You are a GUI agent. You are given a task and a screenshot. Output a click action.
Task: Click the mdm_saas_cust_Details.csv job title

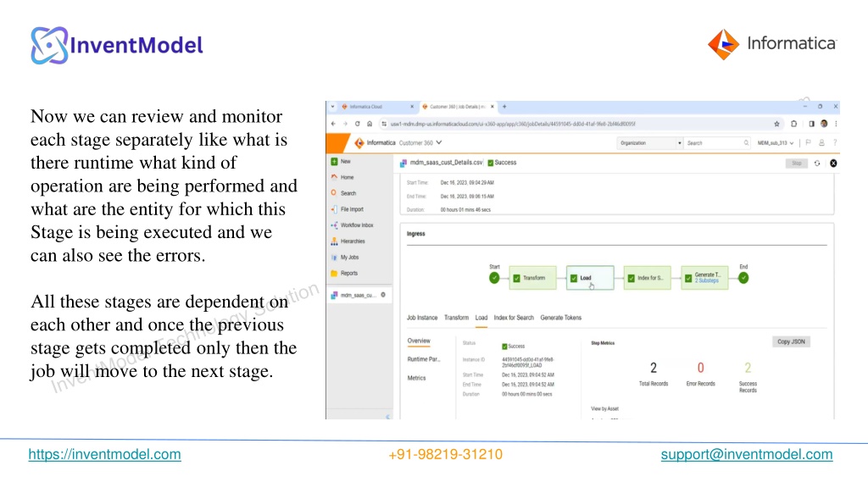click(x=446, y=163)
